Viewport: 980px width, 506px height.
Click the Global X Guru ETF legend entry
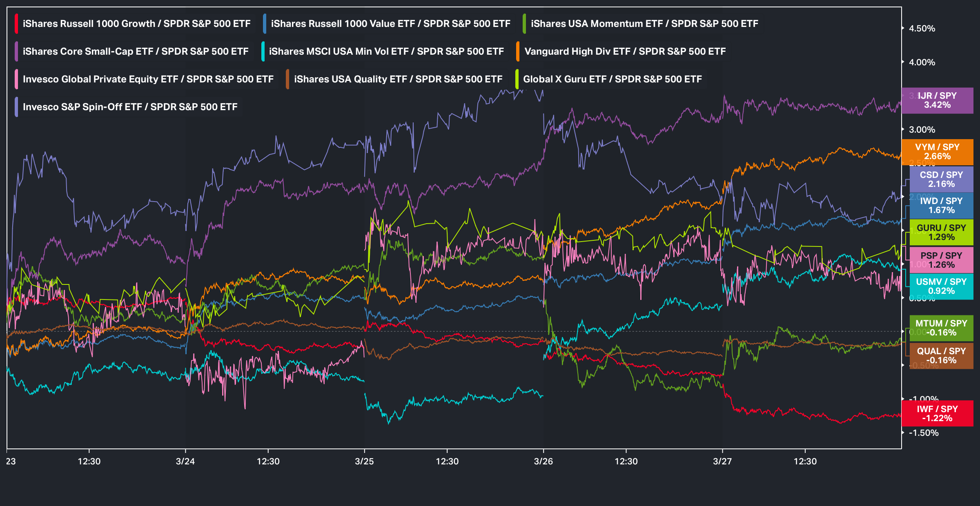click(612, 79)
